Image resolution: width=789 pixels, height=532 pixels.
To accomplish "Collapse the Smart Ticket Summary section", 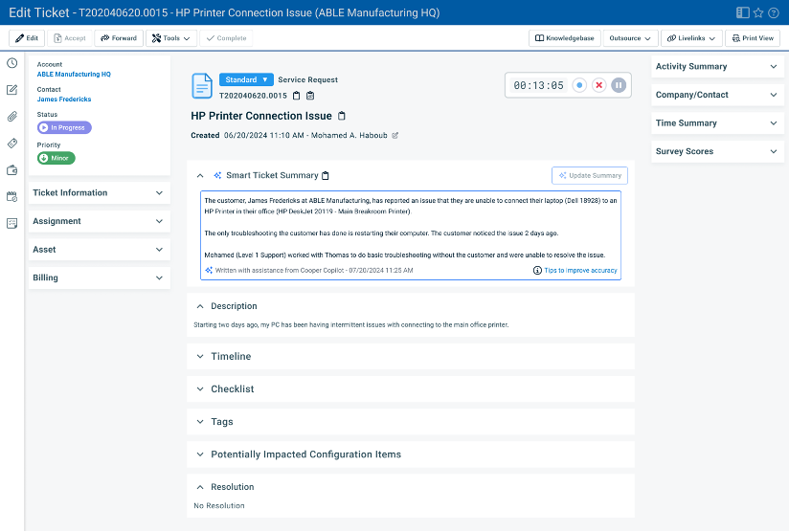I will [200, 176].
